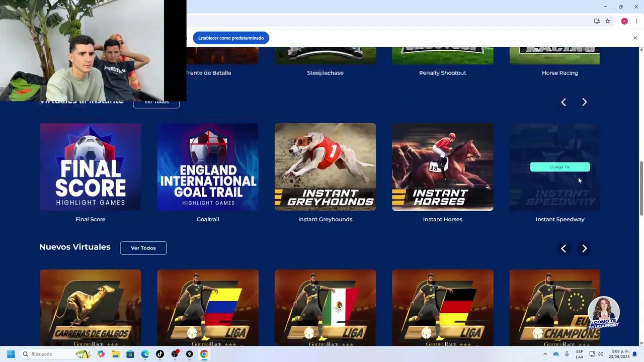Click the Nuevos Virtuales heading
The height and width of the screenshot is (362, 644).
tap(75, 247)
